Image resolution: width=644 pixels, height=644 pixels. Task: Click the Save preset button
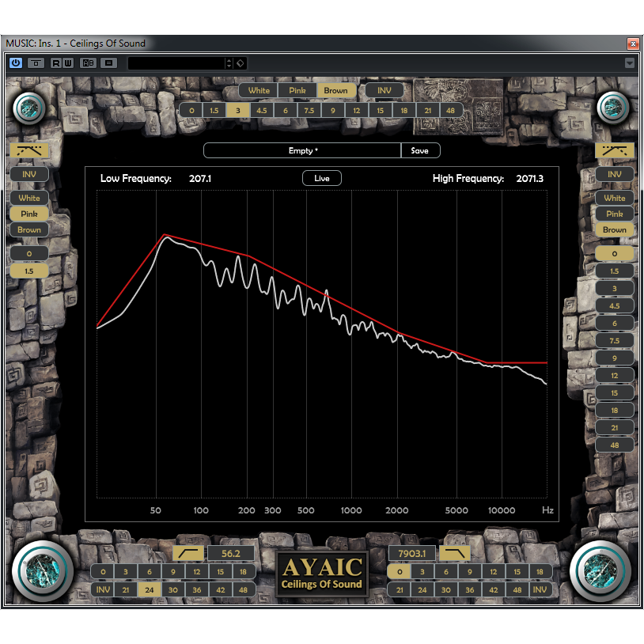click(x=420, y=150)
